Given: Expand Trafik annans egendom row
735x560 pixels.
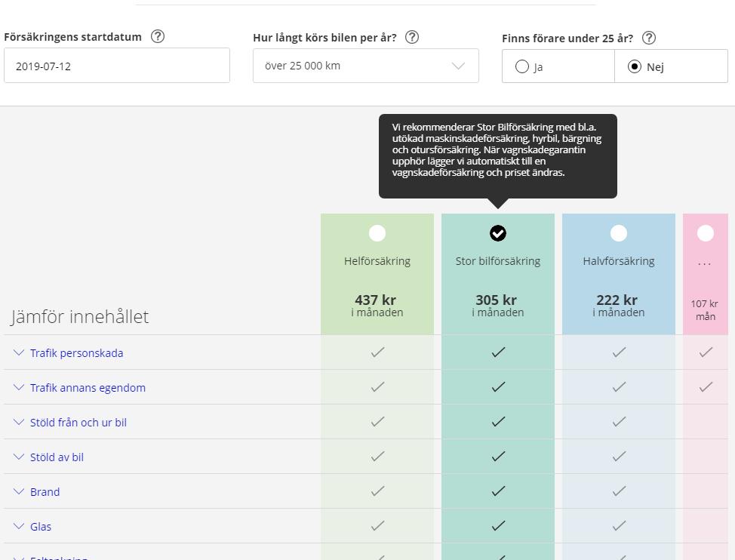Looking at the screenshot, I should click(88, 388).
